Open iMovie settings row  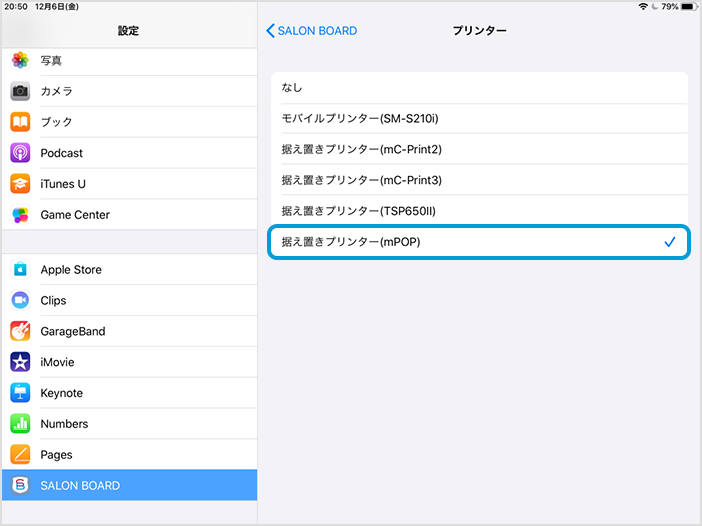[129, 362]
